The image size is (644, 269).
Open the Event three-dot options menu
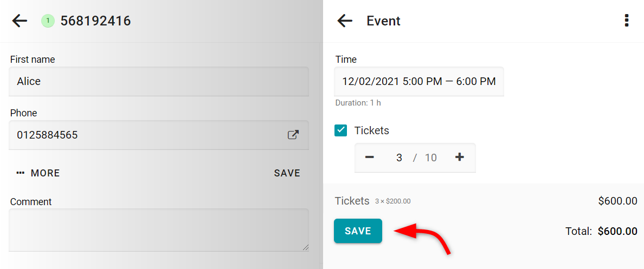click(x=626, y=21)
